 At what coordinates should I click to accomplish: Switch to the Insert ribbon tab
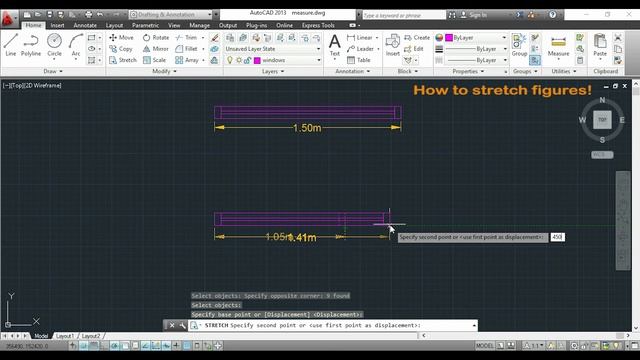coord(57,25)
